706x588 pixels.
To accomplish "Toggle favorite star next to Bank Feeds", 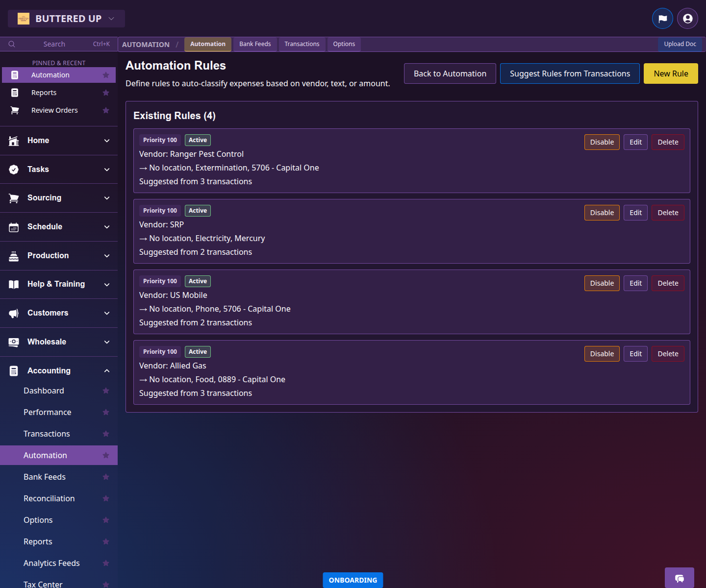I will point(106,477).
